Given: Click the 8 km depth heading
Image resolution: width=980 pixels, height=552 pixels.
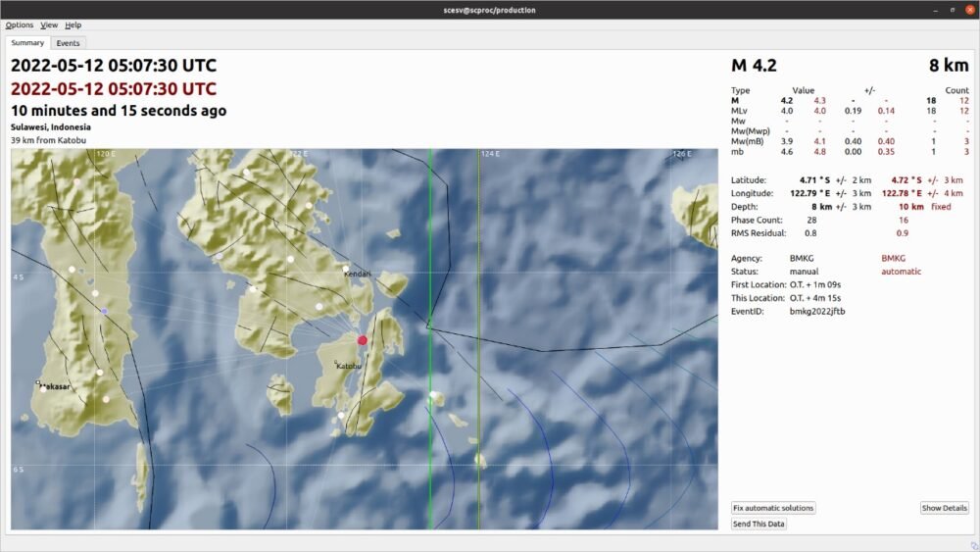Looking at the screenshot, I should click(x=948, y=66).
